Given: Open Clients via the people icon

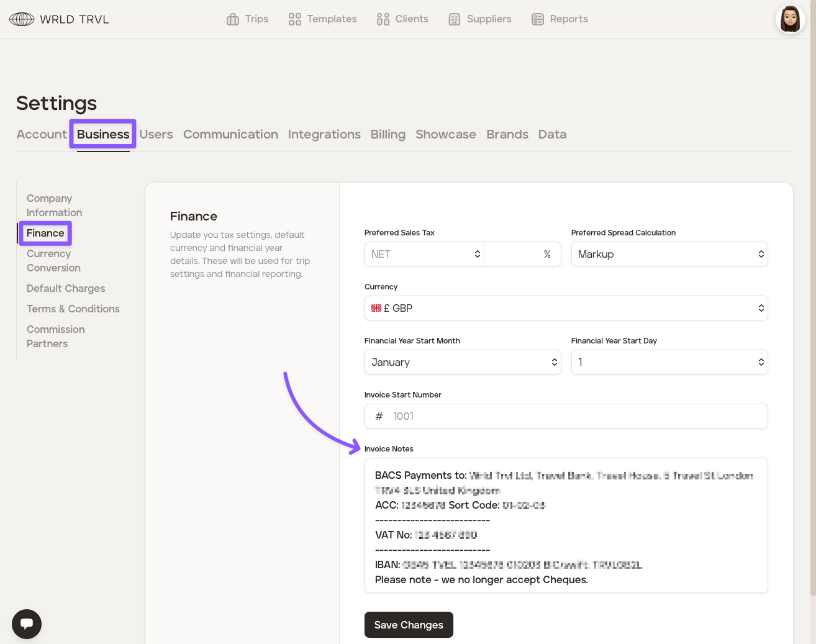Looking at the screenshot, I should pyautogui.click(x=383, y=19).
